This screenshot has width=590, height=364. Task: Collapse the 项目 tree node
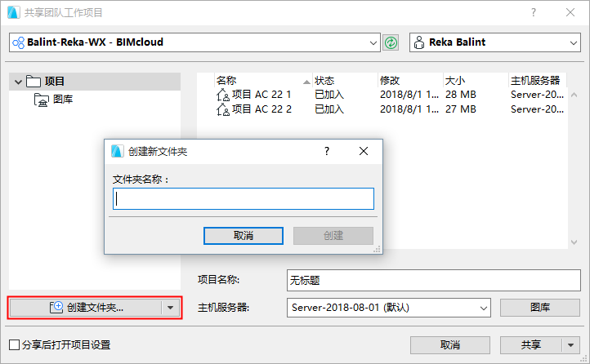click(x=18, y=82)
